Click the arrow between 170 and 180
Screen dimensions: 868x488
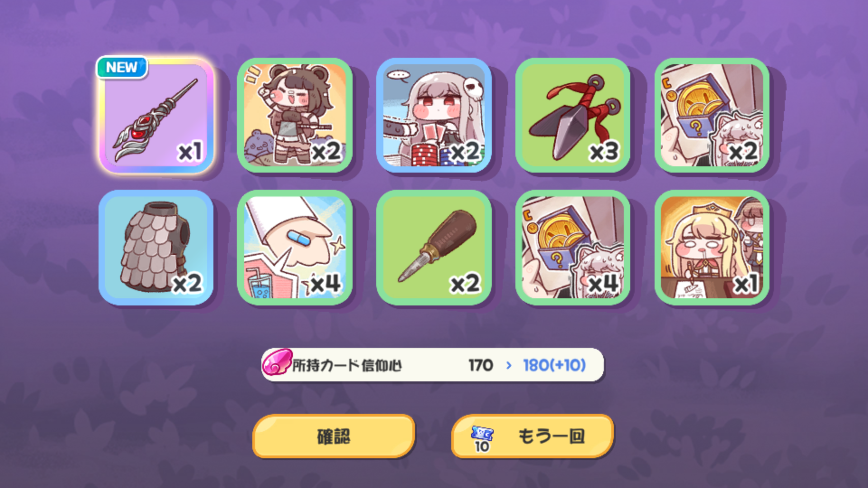pyautogui.click(x=509, y=365)
